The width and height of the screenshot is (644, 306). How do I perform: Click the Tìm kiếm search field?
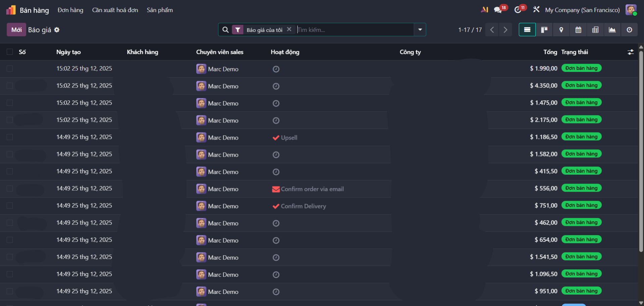(x=354, y=30)
